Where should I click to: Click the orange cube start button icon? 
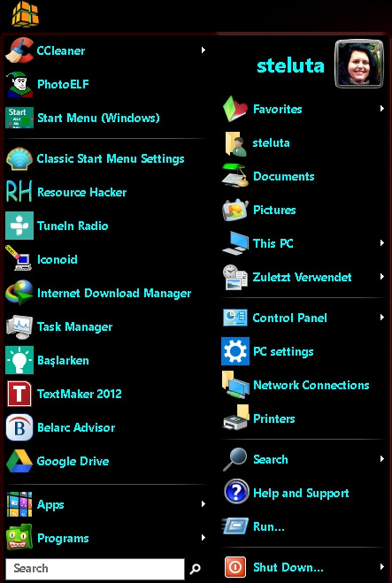pos(26,14)
